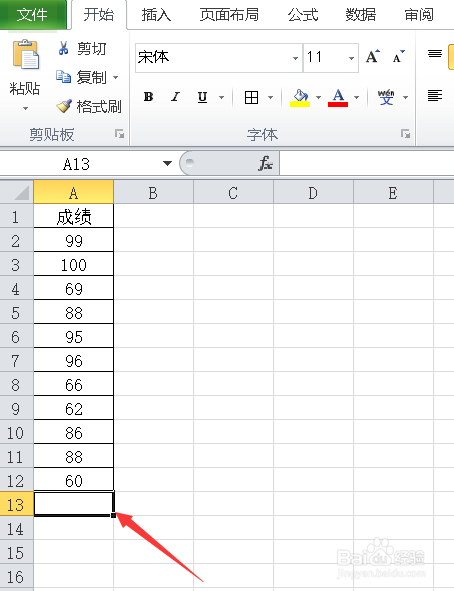This screenshot has width=454, height=591.
Task: Open the font name dropdown
Action: pyautogui.click(x=295, y=58)
